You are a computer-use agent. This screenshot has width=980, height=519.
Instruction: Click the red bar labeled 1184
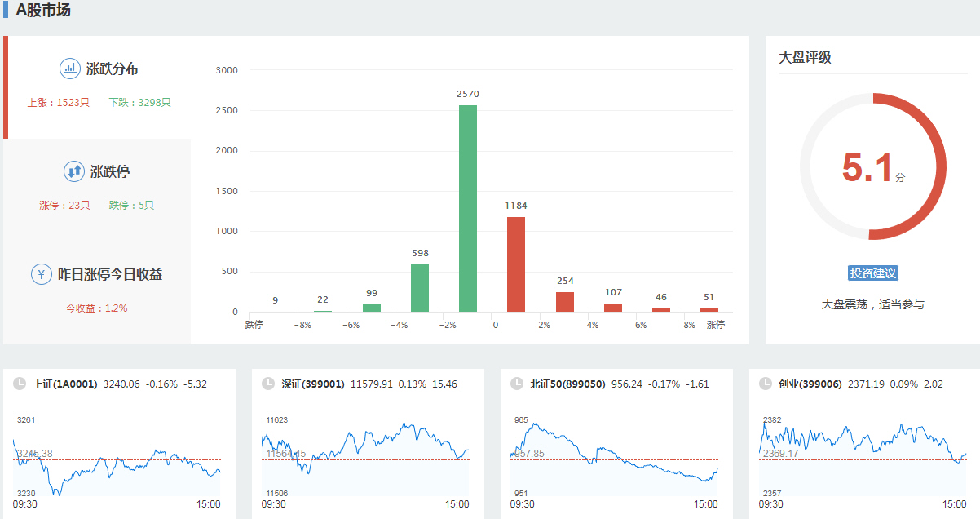[x=516, y=264]
